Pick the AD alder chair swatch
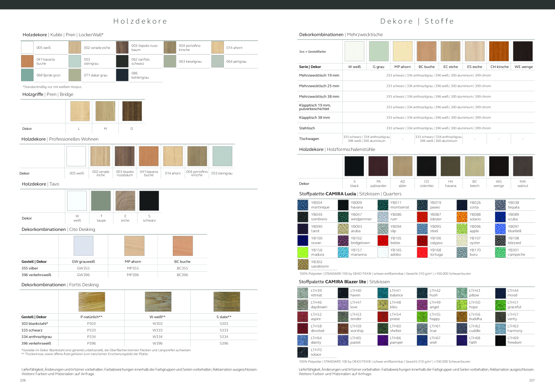Image resolution: width=555 pixels, height=392 pixels. (402, 166)
